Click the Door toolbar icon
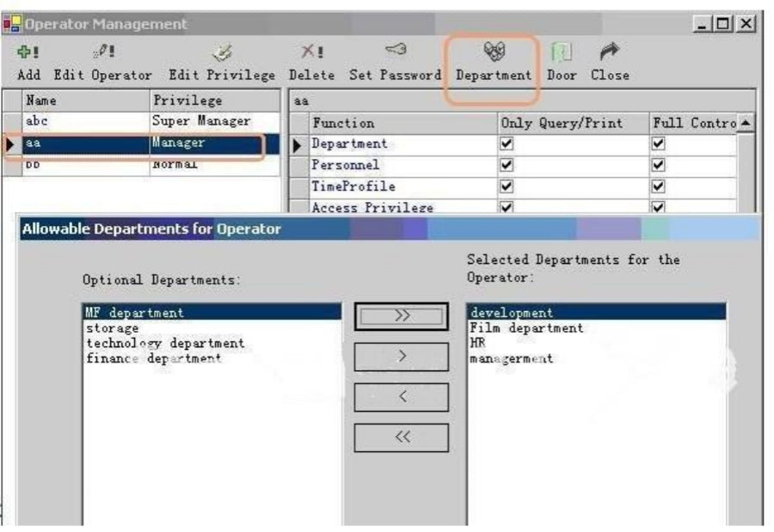This screenshot has height=532, width=774. click(561, 53)
